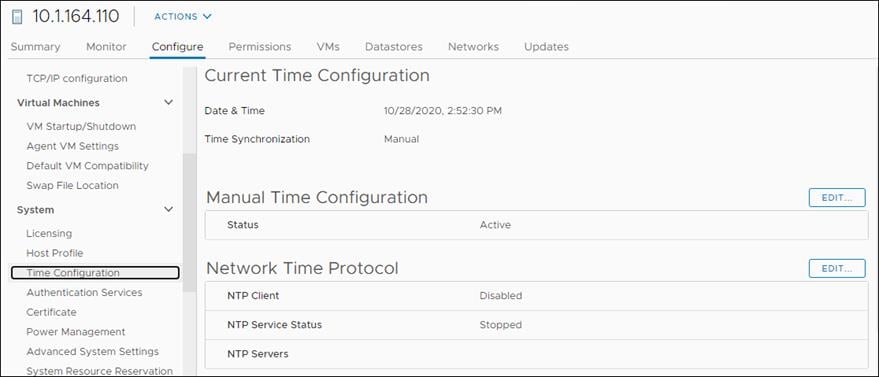Open Authentication Services in sidebar
Screen dimensions: 879x377
(84, 292)
